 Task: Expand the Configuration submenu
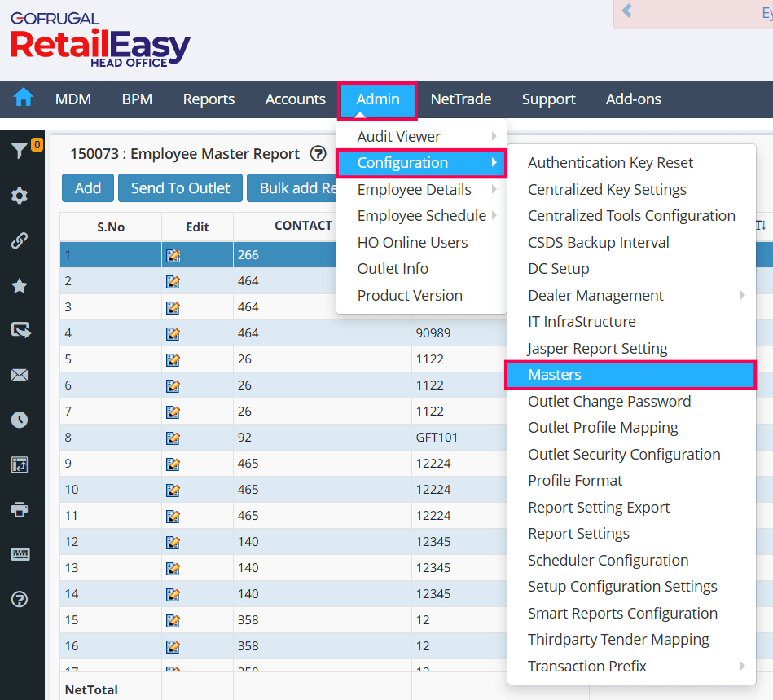[421, 163]
